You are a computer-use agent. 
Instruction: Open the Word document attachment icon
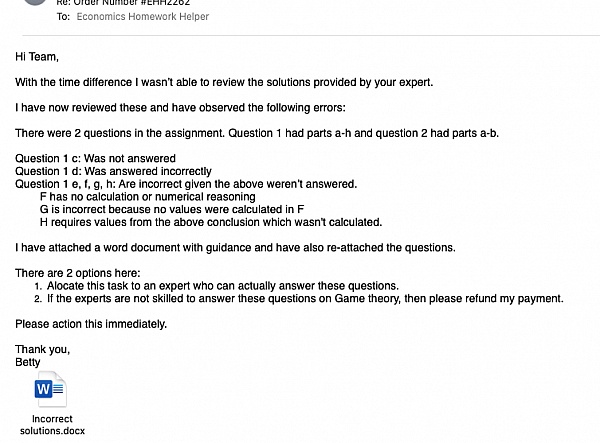(x=50, y=388)
